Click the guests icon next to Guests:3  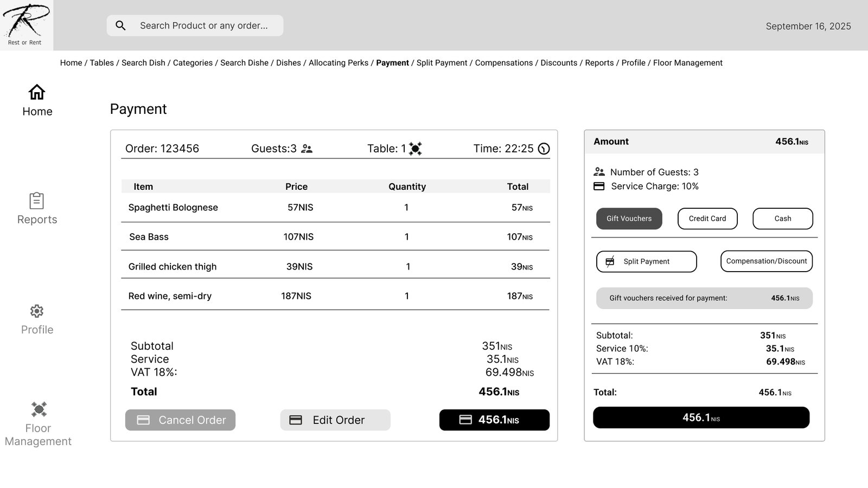pyautogui.click(x=307, y=149)
